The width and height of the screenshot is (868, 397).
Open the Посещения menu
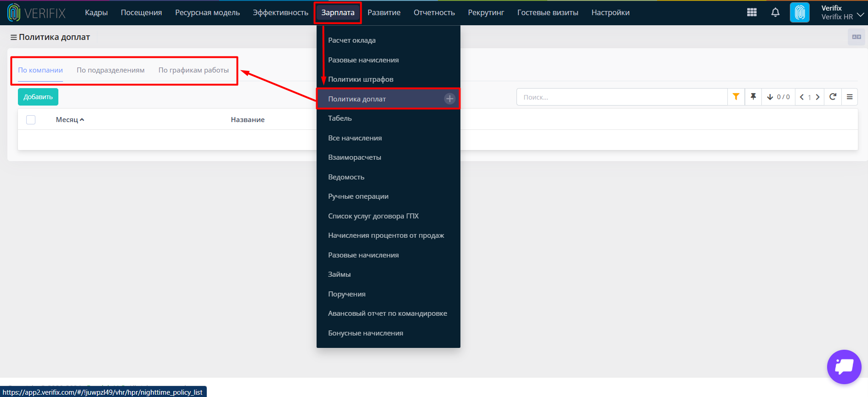click(142, 12)
